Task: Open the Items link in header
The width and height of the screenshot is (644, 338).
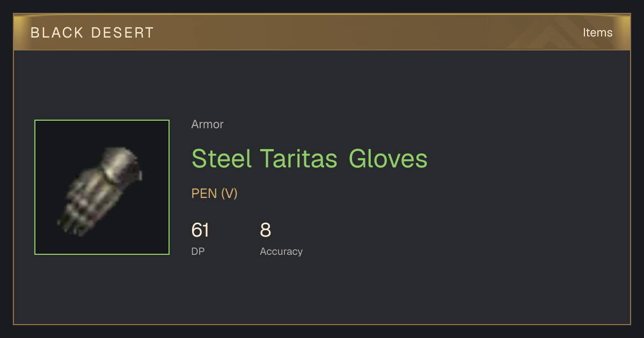Action: 597,33
